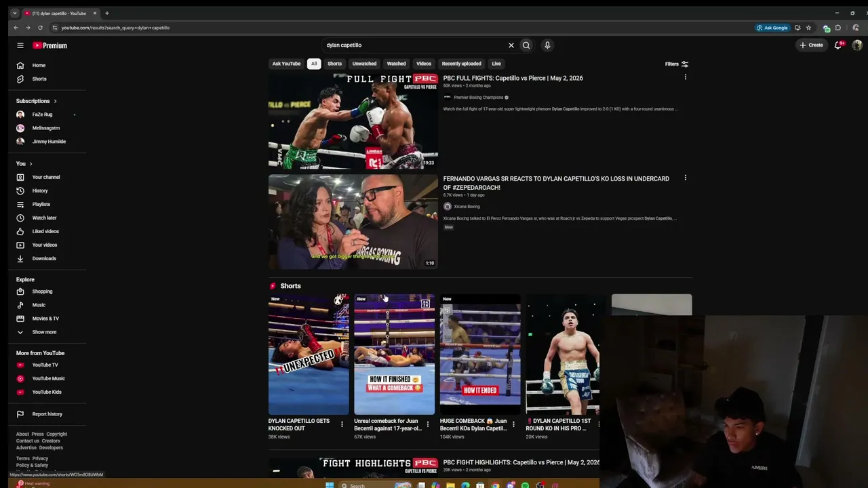868x488 pixels.
Task: Focus the YouTube search field
Action: 414,45
